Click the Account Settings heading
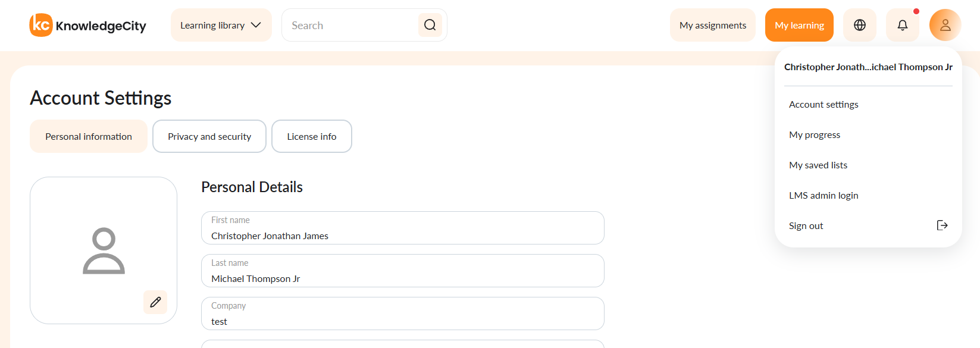 [101, 98]
